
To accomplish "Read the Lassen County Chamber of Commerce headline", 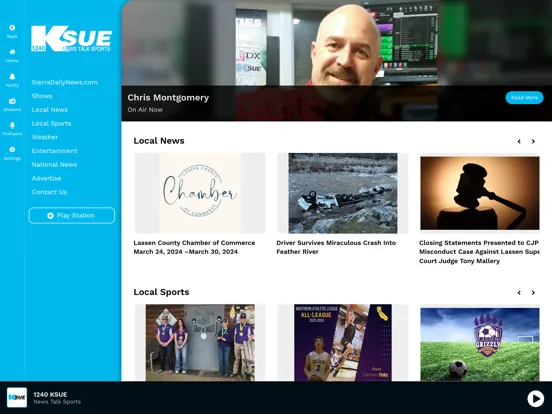I will 194,247.
